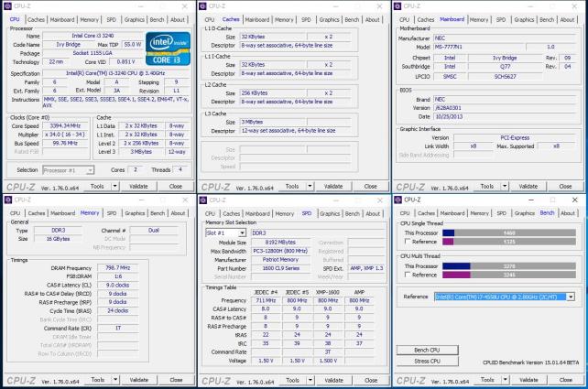Click the L2 Cache size 256 KBytes field

coord(273,93)
